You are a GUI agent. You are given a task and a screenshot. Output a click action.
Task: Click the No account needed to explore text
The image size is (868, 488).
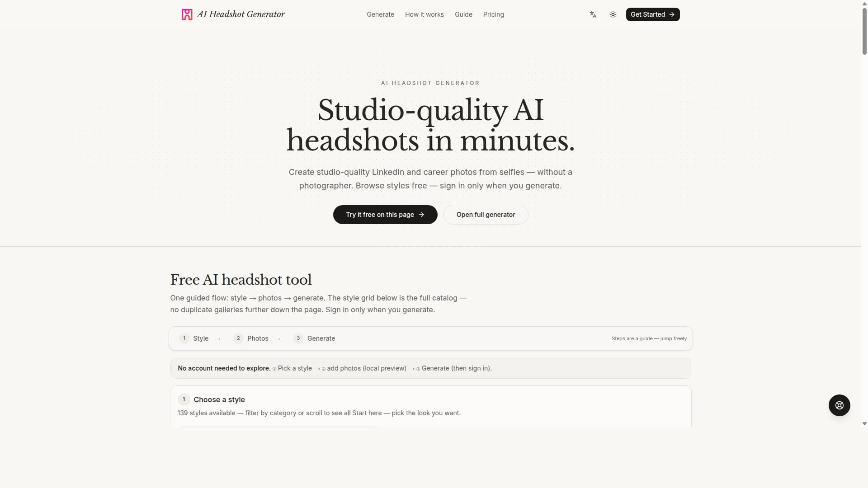[224, 368]
